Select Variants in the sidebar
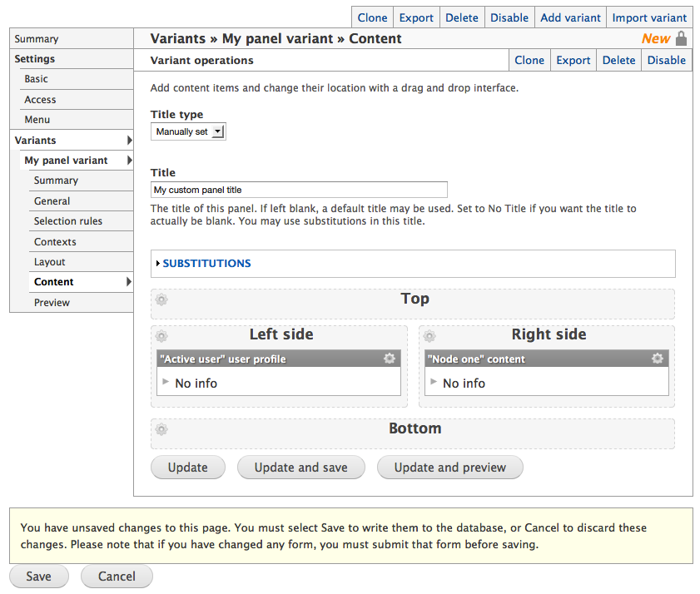700x594 pixels. pos(72,140)
